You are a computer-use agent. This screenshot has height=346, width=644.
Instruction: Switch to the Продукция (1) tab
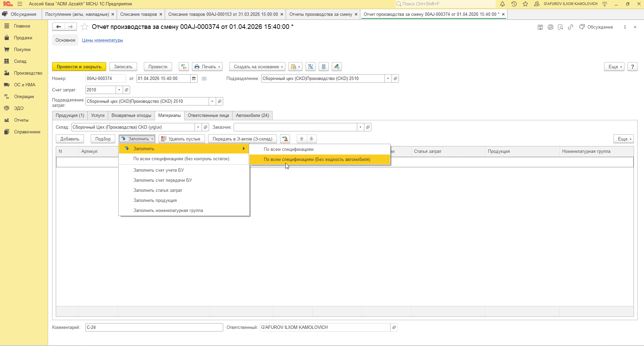pyautogui.click(x=70, y=116)
